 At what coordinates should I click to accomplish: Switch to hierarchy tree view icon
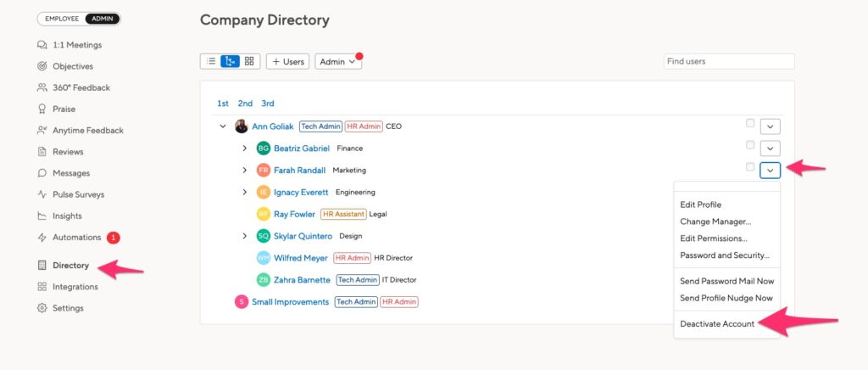[x=231, y=61]
